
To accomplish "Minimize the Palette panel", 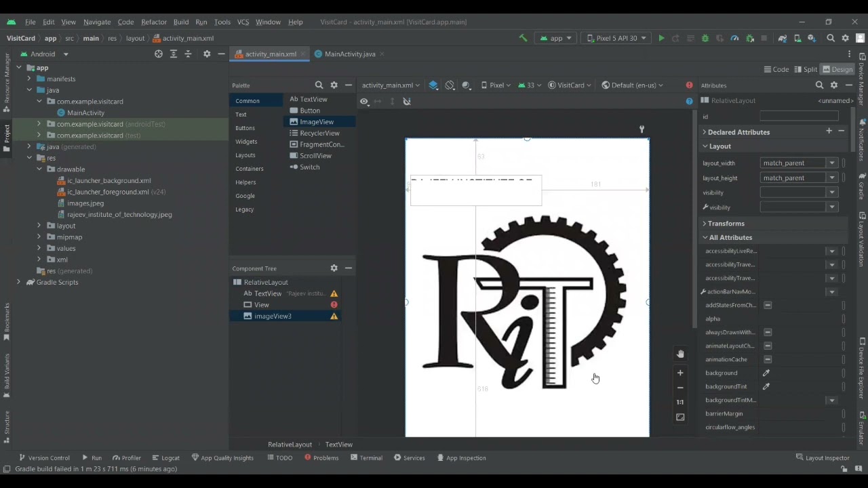I will [348, 85].
